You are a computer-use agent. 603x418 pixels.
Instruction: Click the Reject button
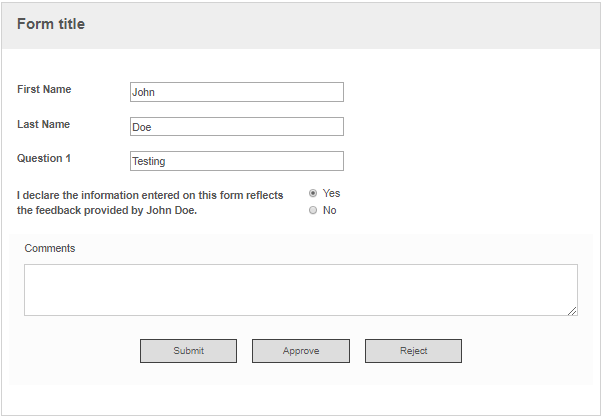(413, 351)
